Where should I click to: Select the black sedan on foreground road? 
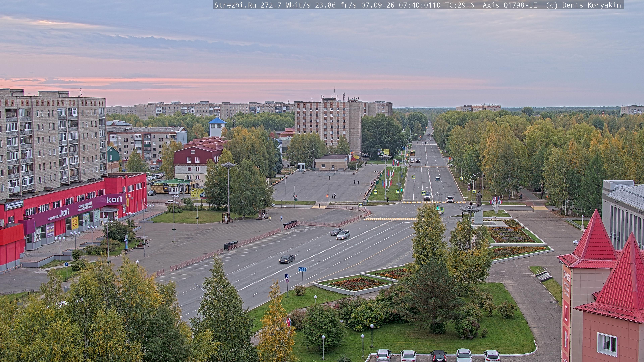tap(287, 259)
